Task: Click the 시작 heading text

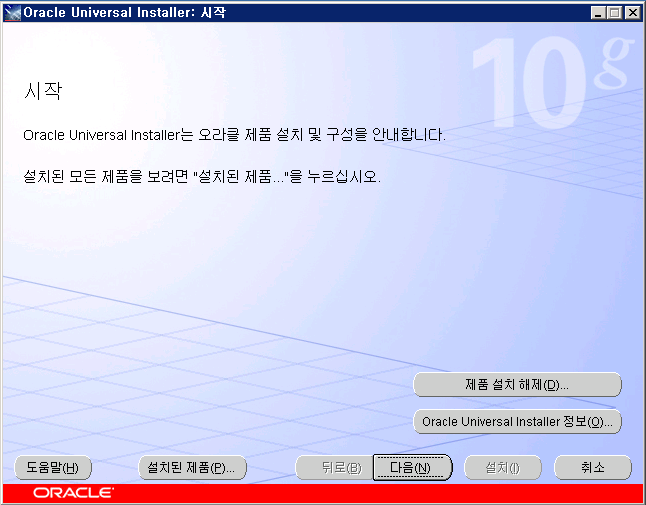Action: (43, 91)
